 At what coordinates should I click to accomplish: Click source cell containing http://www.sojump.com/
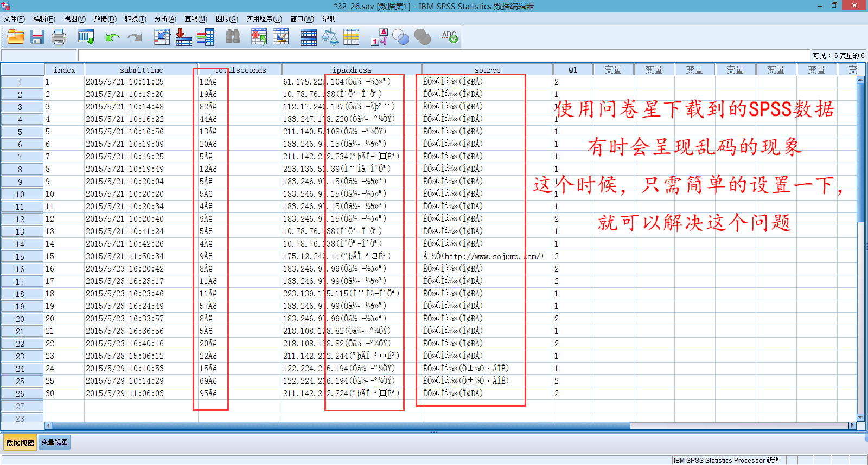487,256
